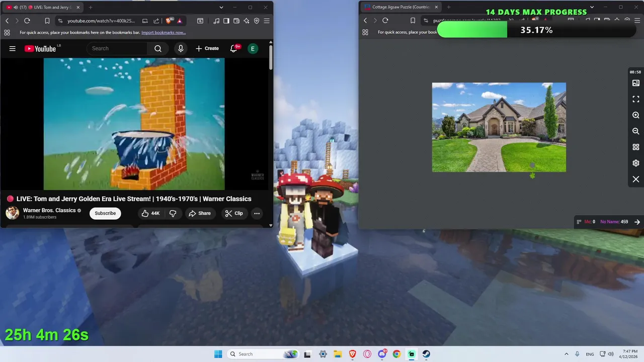Viewport: 644px width, 362px height.
Task: Click the YouTube page vertical scrollbar
Action: [271, 57]
